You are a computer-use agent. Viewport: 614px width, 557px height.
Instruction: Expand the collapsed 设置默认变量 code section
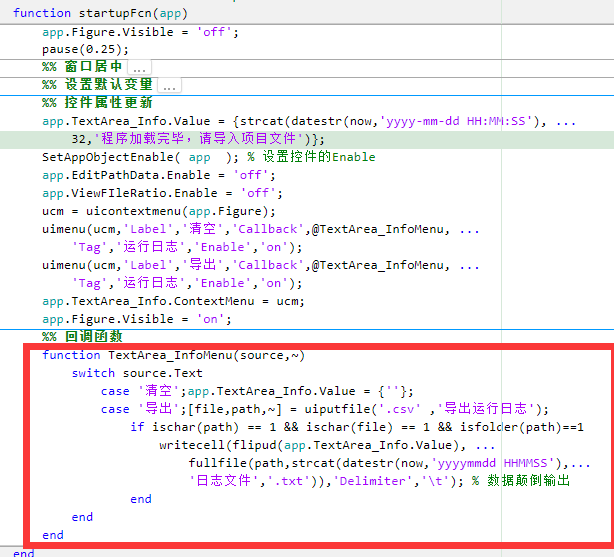click(169, 85)
